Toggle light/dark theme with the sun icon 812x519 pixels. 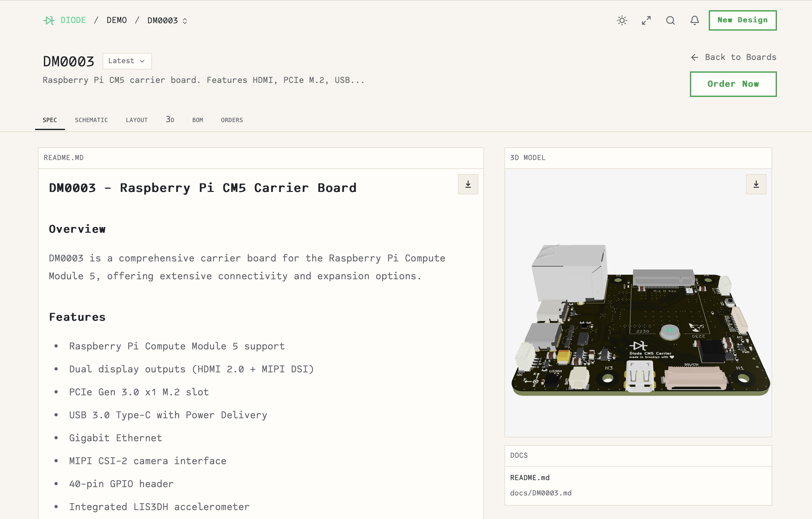click(x=621, y=21)
